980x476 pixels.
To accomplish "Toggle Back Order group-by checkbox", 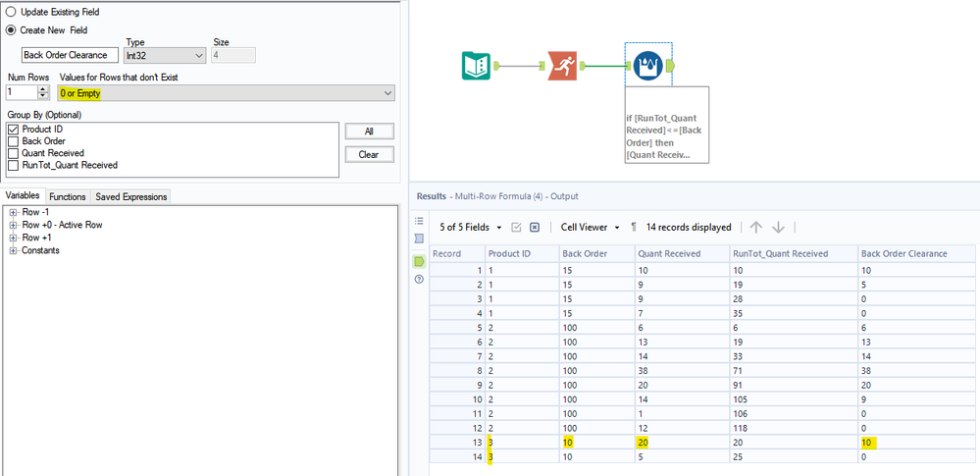I will coord(14,140).
